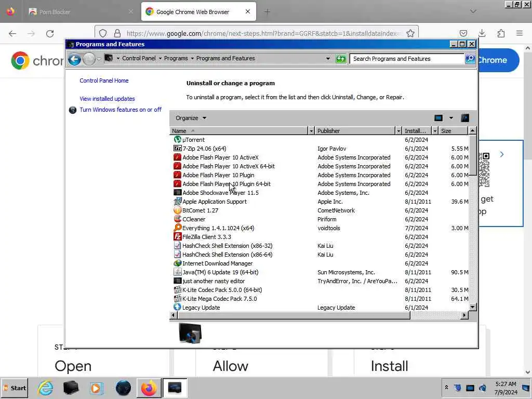Open Windows Media Player from the taskbar

pos(96,388)
